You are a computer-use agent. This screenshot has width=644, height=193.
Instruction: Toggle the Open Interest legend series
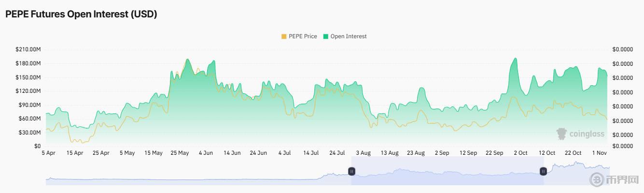coord(345,36)
